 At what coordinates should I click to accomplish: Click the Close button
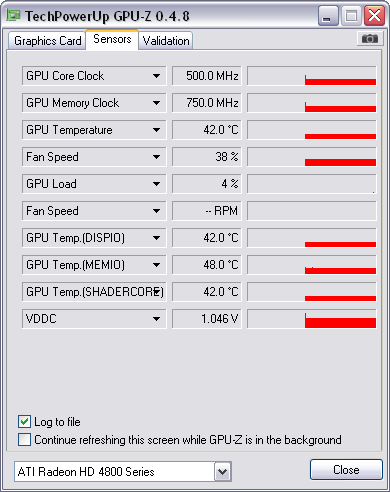346,470
